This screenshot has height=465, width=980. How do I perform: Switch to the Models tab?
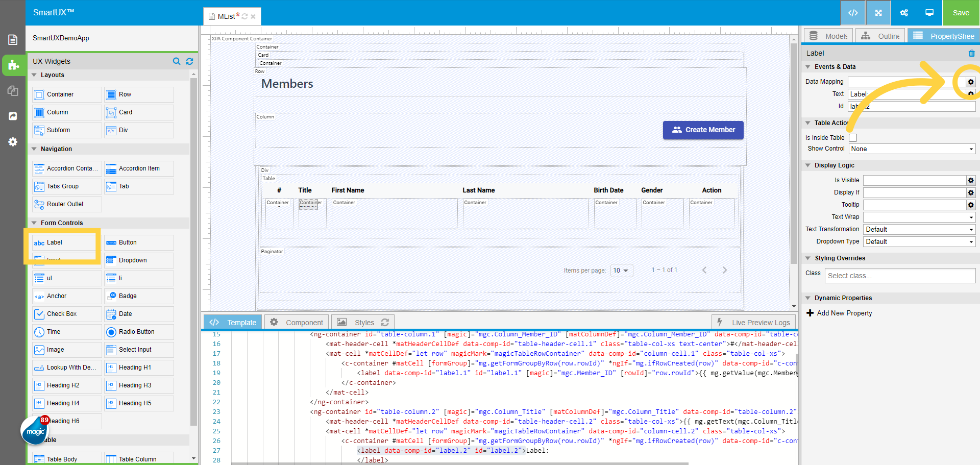tap(828, 35)
